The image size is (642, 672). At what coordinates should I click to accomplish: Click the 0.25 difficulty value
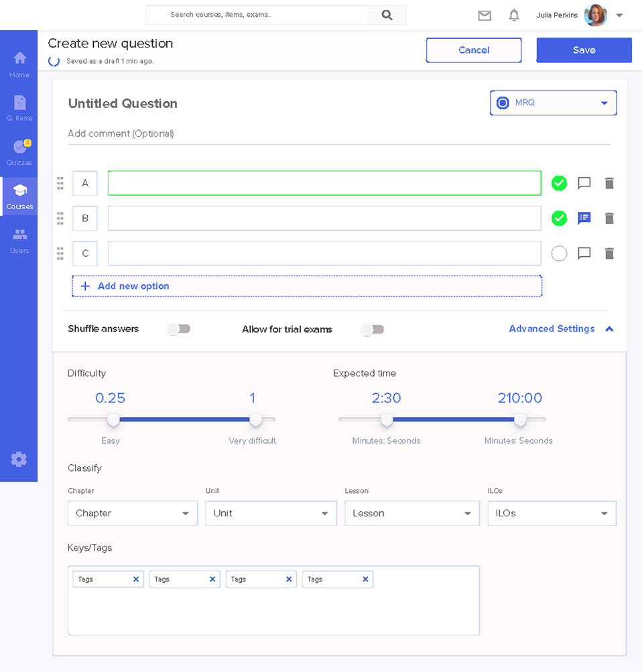click(x=110, y=398)
